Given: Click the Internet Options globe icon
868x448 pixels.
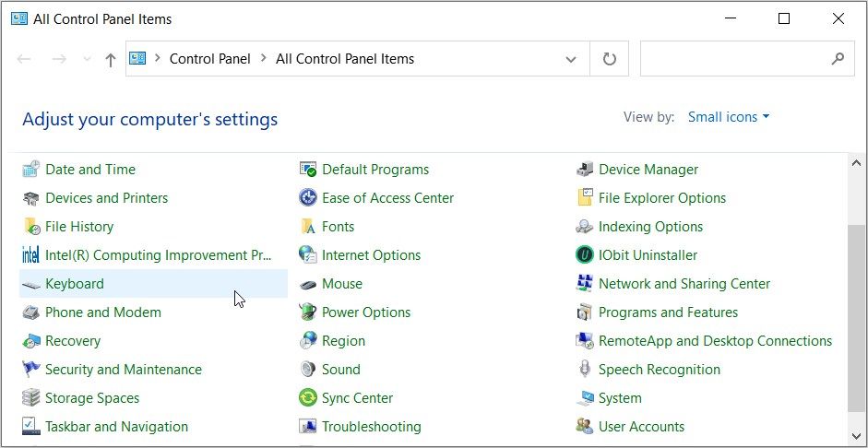Looking at the screenshot, I should tap(308, 255).
